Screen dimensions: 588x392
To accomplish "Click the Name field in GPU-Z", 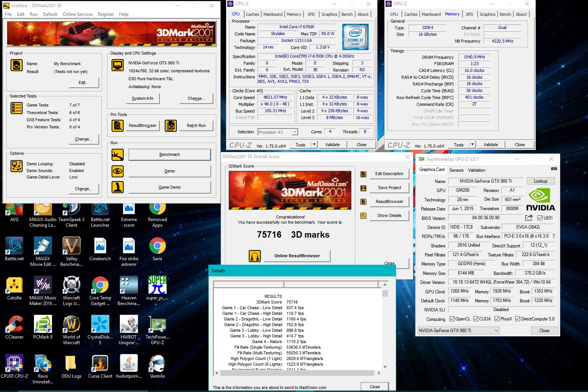I will point(485,181).
